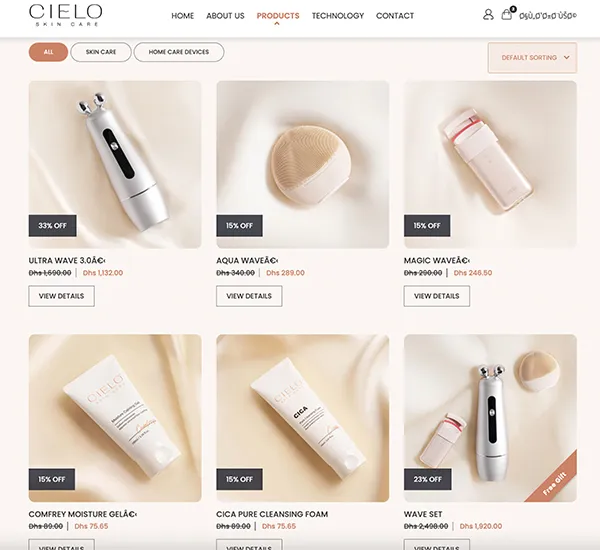This screenshot has width=600, height=550.
Task: Open the About Us page
Action: (225, 16)
